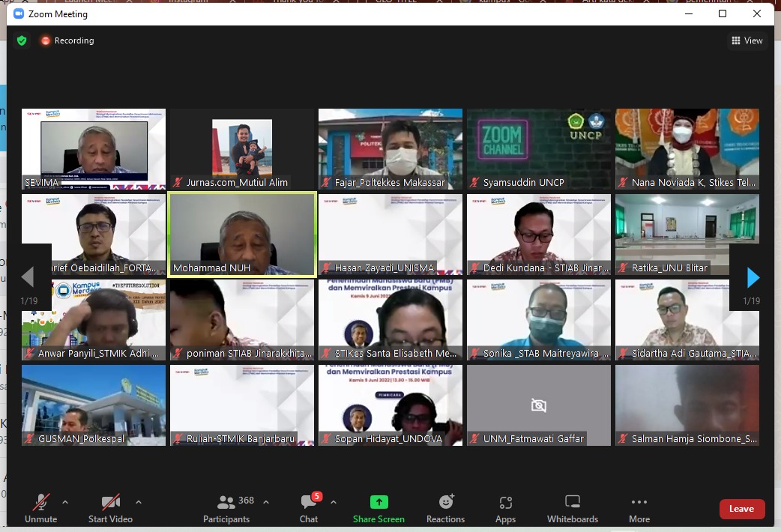Open the Participants panel
The height and width of the screenshot is (532, 781).
pyautogui.click(x=226, y=508)
